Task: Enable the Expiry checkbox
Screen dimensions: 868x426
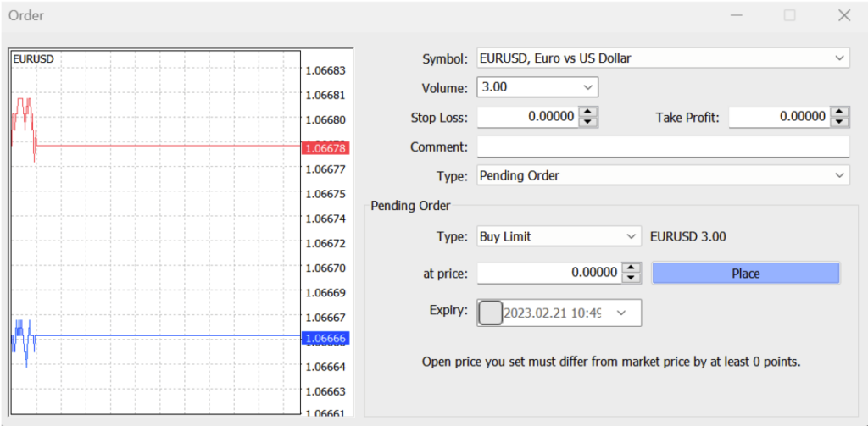Action: pyautogui.click(x=490, y=313)
